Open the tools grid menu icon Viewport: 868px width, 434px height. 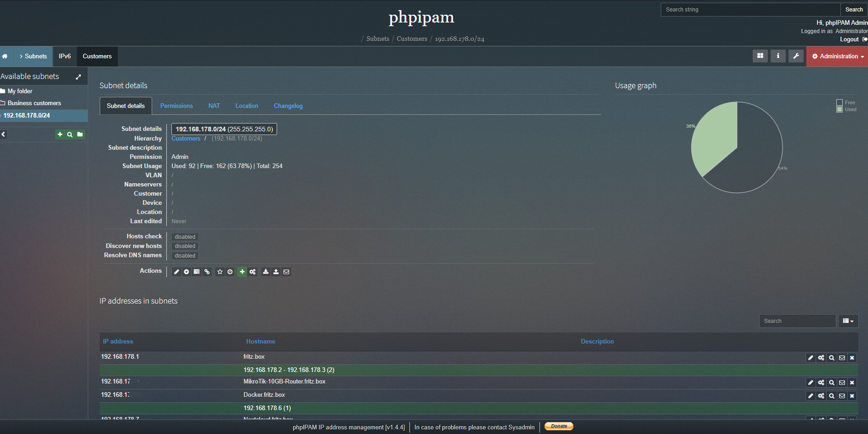click(760, 56)
